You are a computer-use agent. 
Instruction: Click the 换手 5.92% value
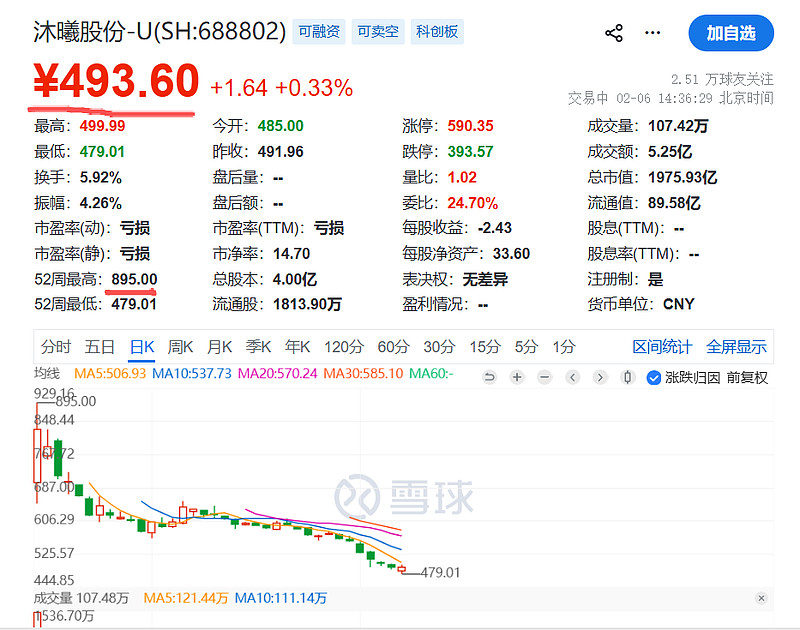pyautogui.click(x=101, y=178)
